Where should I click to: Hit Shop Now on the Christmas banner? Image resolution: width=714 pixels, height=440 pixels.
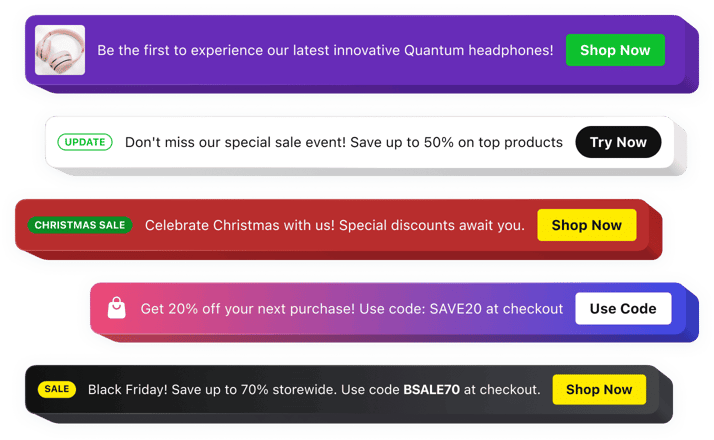pos(586,225)
